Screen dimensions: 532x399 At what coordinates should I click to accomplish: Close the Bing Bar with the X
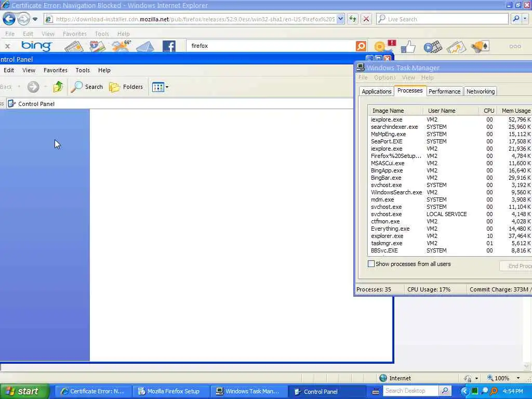click(x=7, y=46)
